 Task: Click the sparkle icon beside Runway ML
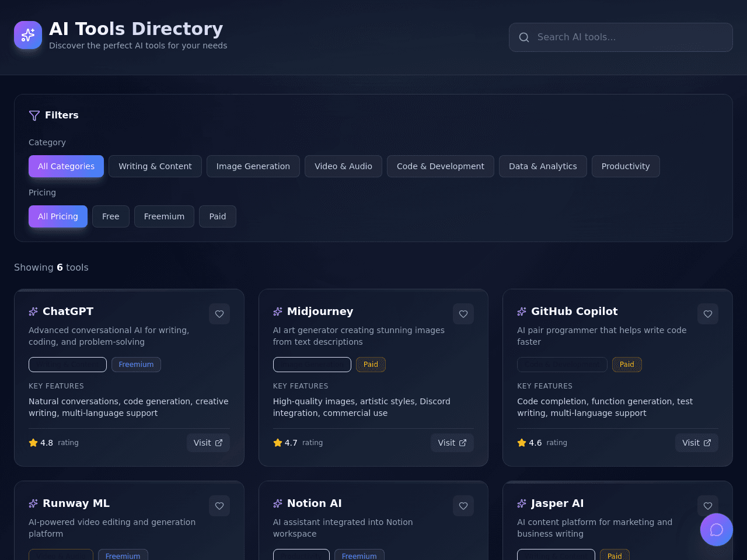(33, 503)
